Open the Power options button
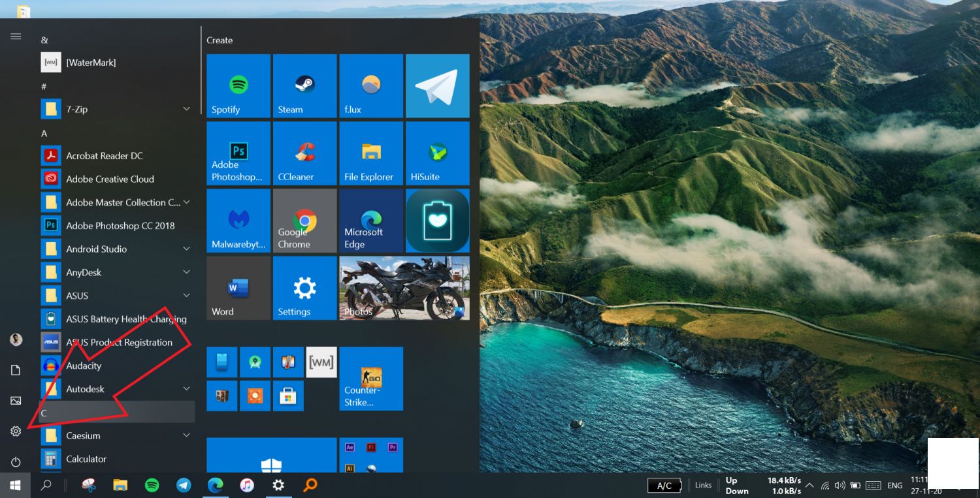Screen dimensions: 980x498 click(16, 462)
